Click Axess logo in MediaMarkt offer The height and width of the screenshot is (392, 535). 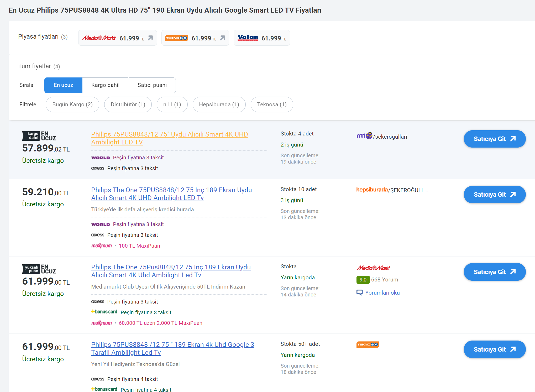[x=98, y=301]
